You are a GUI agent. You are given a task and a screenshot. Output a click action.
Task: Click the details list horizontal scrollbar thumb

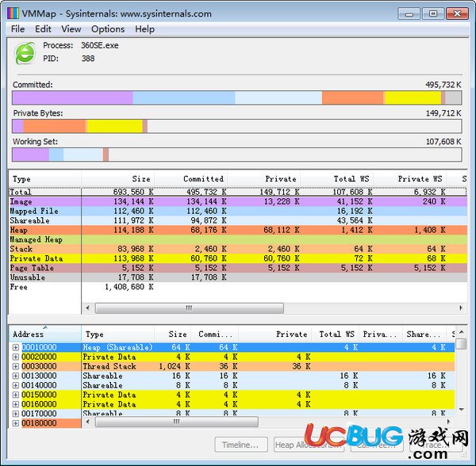[177, 422]
